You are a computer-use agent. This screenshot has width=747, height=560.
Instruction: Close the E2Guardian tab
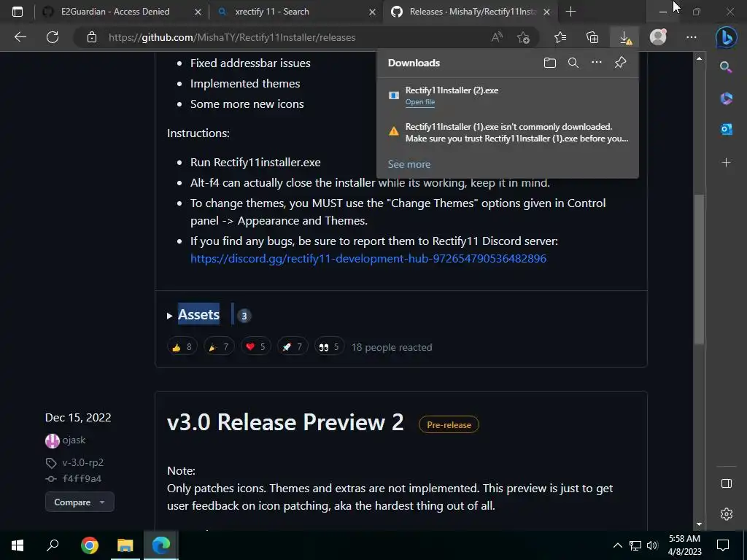[198, 12]
